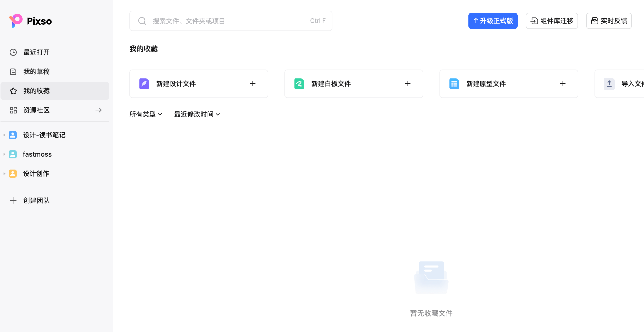Click the clock icon next to 最近打开
The width and height of the screenshot is (644, 332).
click(13, 52)
